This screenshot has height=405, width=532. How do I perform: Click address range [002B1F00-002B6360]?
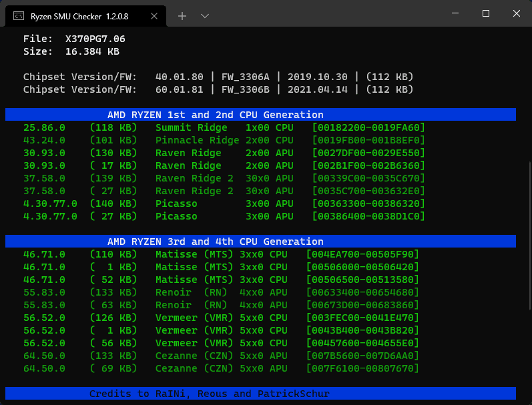click(x=368, y=165)
